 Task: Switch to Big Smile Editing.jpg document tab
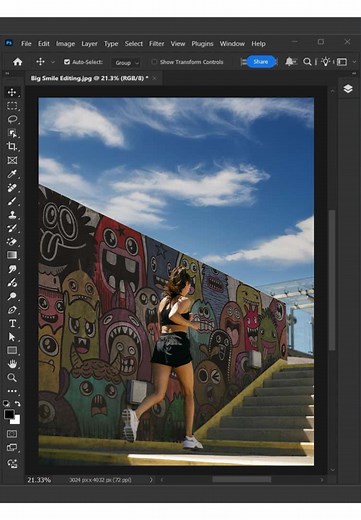pos(89,78)
